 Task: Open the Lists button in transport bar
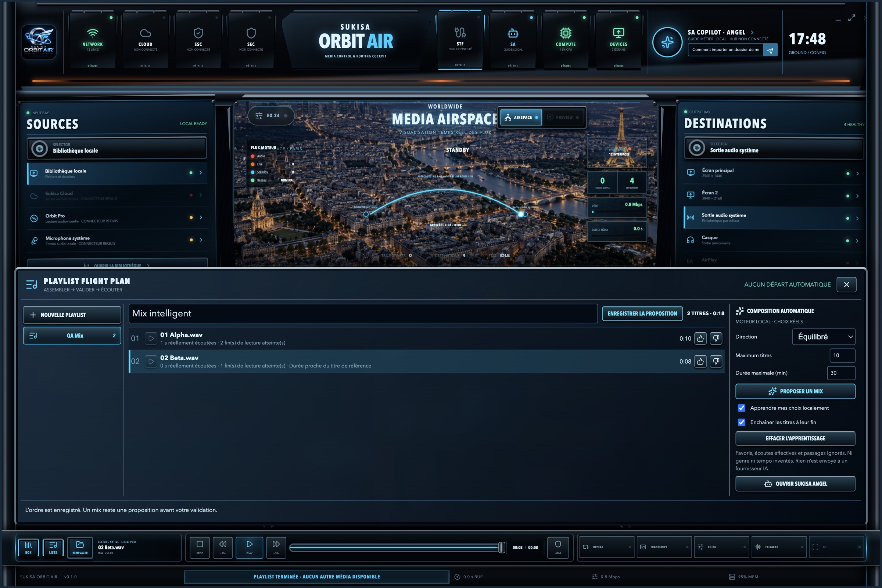[53, 548]
